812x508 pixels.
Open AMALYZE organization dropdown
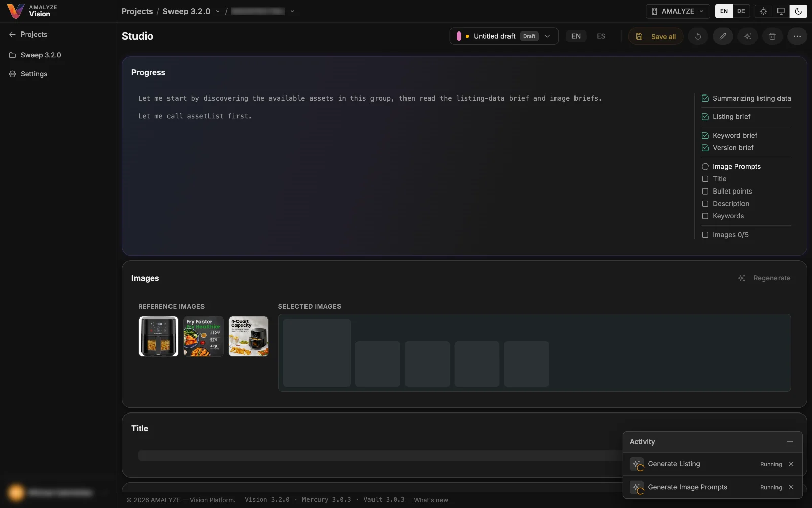click(678, 11)
